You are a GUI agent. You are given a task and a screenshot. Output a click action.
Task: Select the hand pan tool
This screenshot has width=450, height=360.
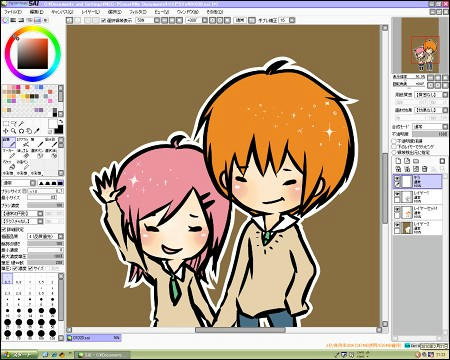click(29, 131)
